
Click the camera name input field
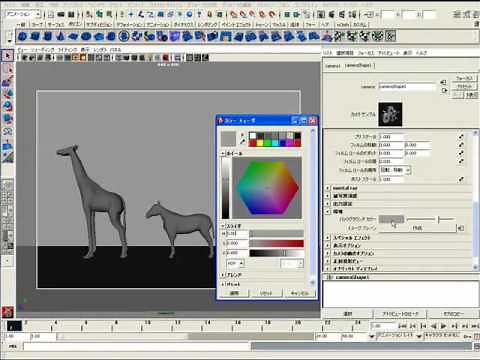[x=407, y=86]
